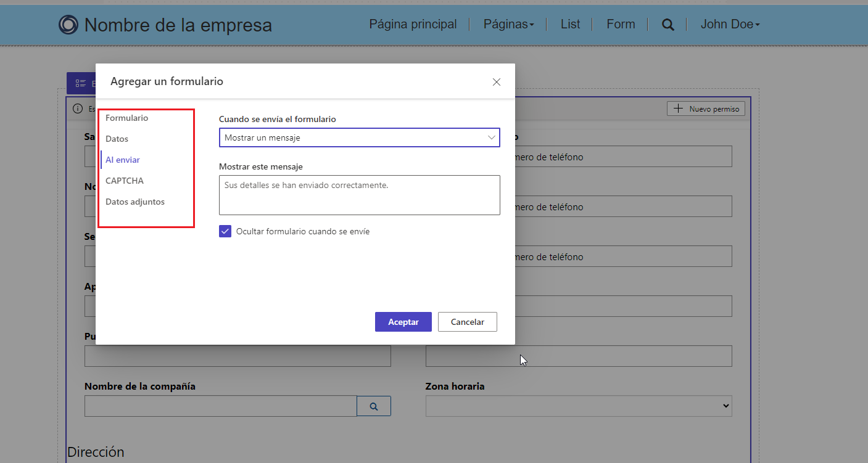
Task: Click the info icon in the permissions bar
Action: click(x=78, y=109)
